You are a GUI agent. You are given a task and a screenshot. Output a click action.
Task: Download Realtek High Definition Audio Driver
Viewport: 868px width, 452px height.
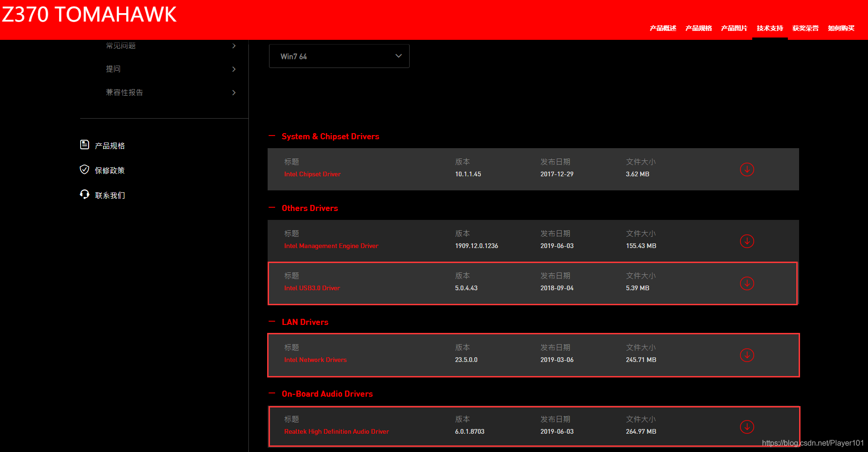747,427
